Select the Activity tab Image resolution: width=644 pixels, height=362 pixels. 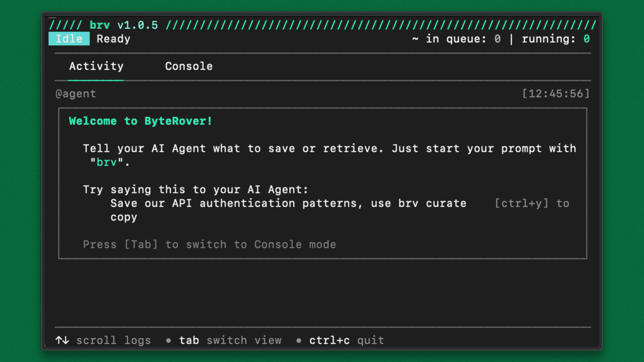(96, 66)
